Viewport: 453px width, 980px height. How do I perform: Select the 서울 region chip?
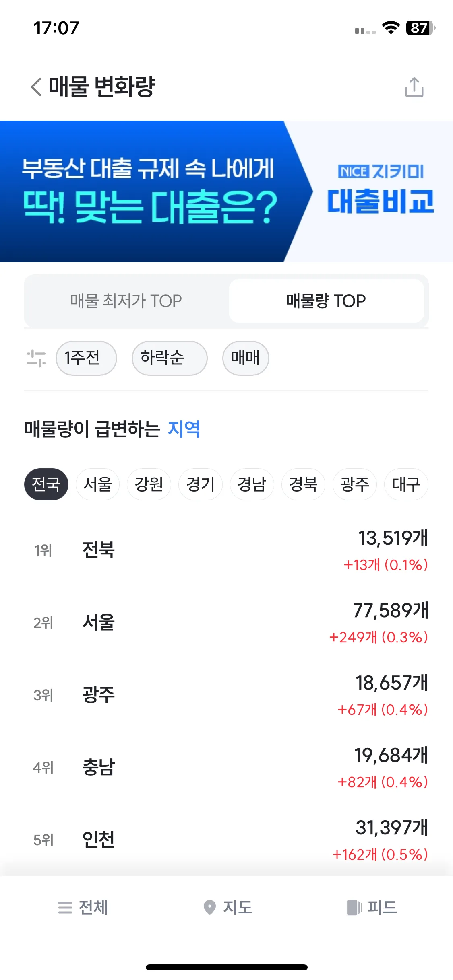coord(97,484)
